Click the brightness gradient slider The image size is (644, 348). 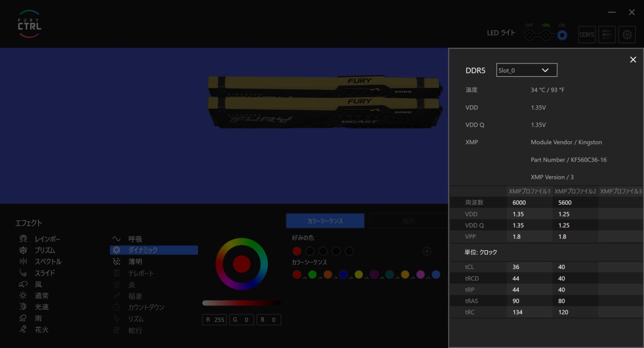241,303
